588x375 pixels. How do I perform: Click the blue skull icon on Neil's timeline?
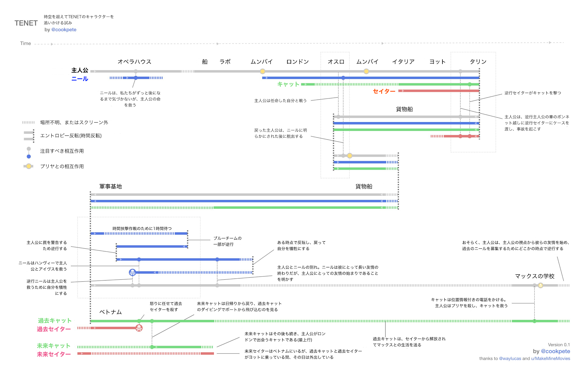132,272
